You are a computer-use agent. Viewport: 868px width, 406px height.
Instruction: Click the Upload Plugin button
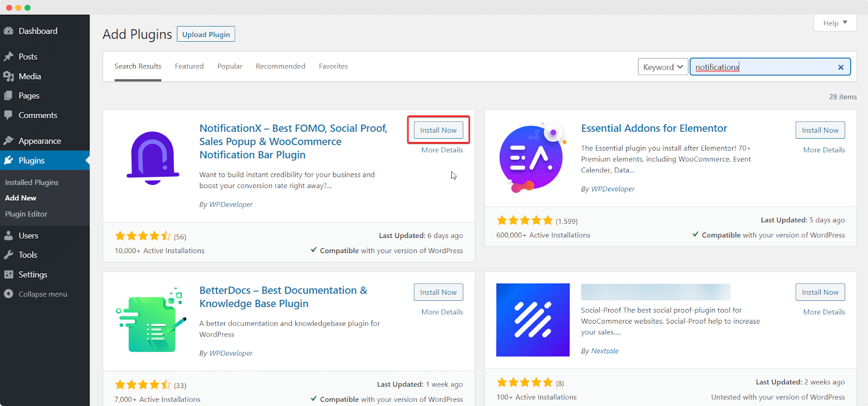pyautogui.click(x=206, y=34)
